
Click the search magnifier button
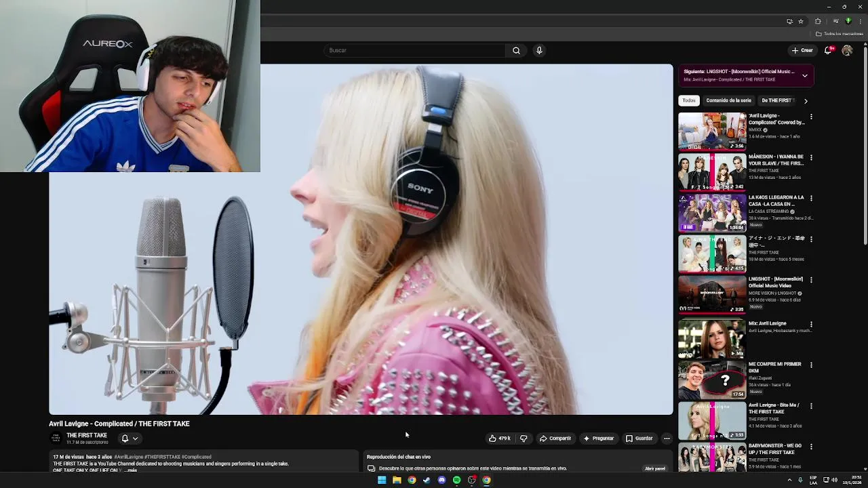point(516,50)
